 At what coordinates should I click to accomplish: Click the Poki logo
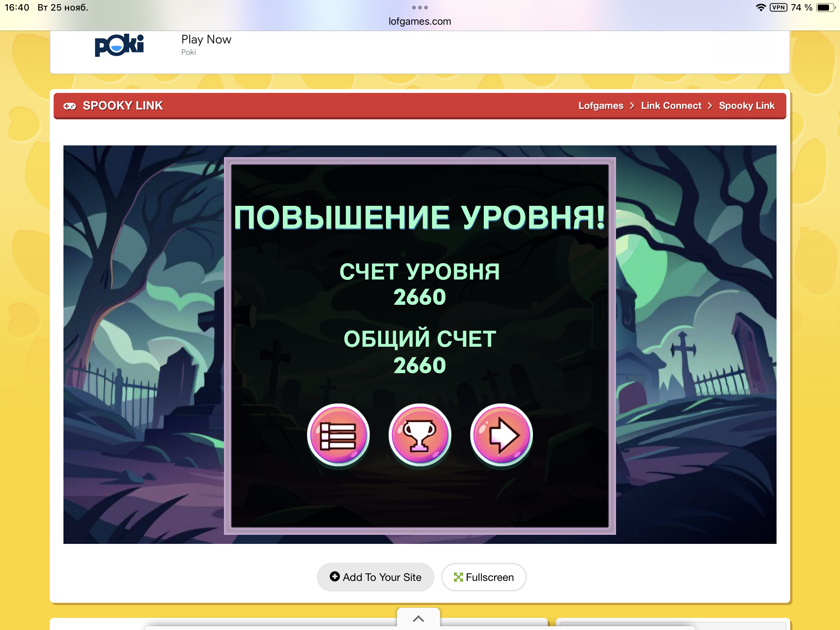click(x=119, y=45)
